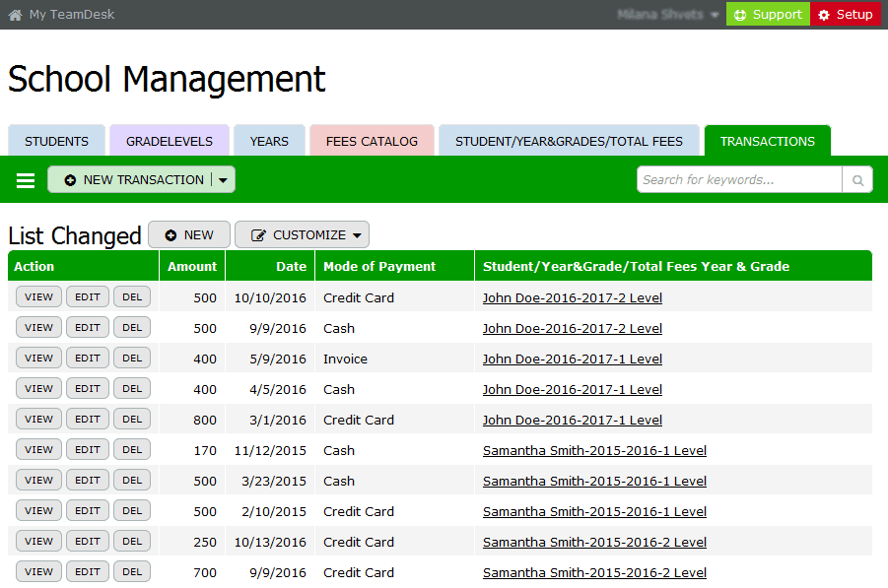Open Setup with the gear icon
The image size is (888, 588).
[845, 15]
